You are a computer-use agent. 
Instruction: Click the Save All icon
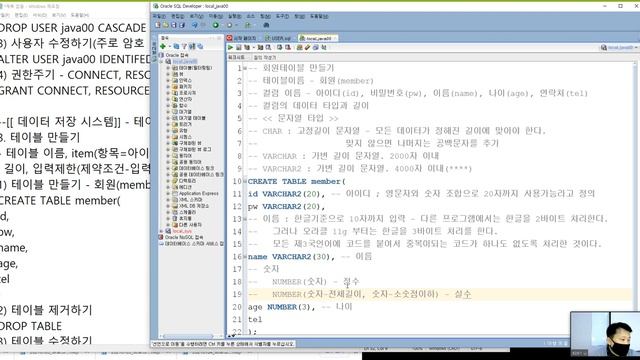(182, 25)
